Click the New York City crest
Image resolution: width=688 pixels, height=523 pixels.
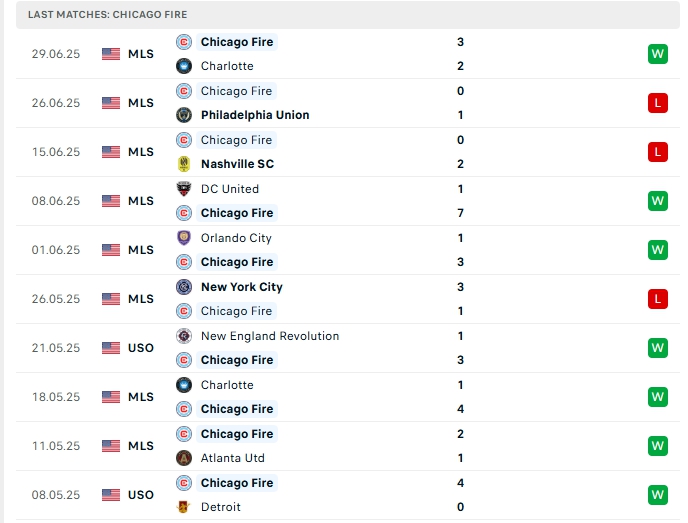click(184, 287)
